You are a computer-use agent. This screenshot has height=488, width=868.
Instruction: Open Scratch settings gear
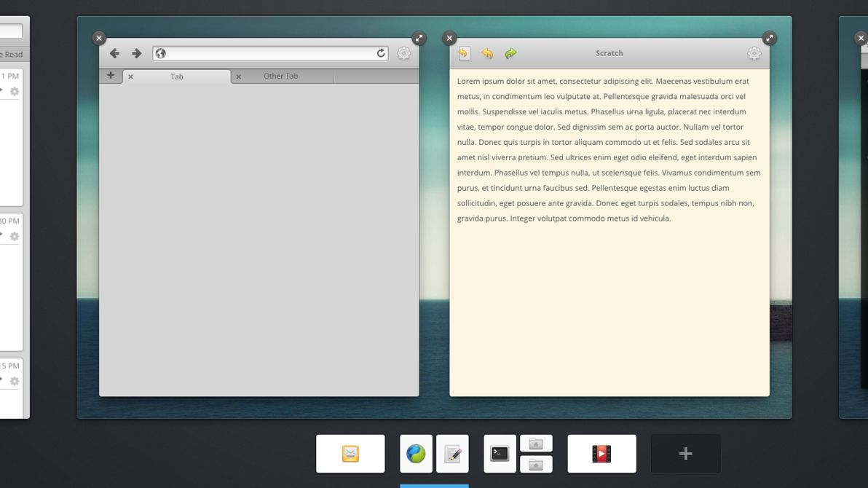click(x=754, y=53)
